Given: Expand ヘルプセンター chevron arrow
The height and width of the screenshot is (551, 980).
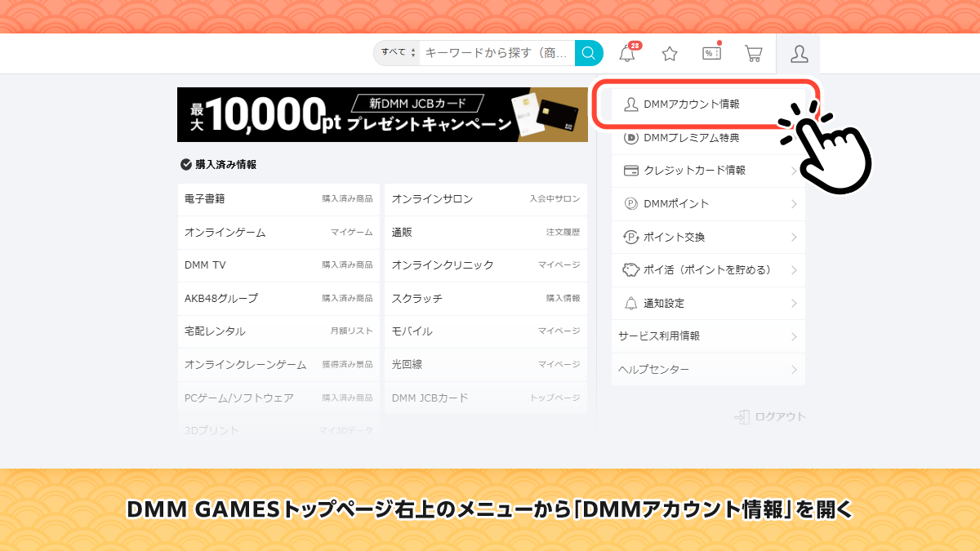Looking at the screenshot, I should pyautogui.click(x=794, y=370).
